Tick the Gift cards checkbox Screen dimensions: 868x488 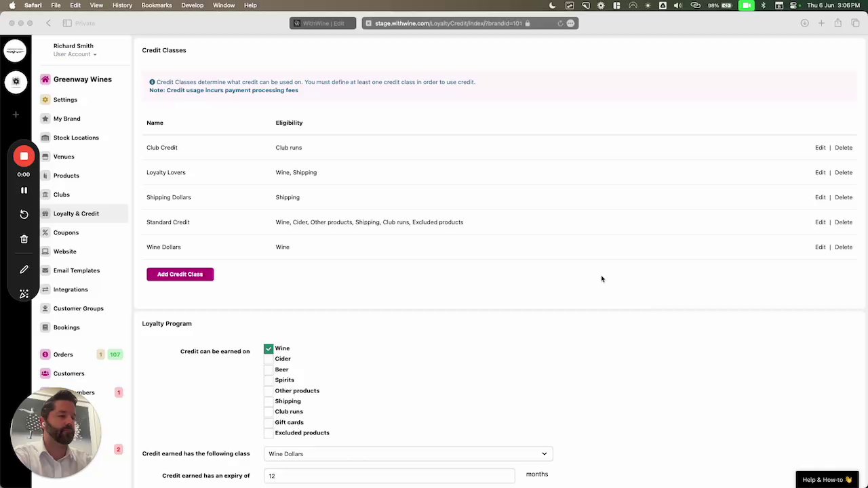click(269, 422)
